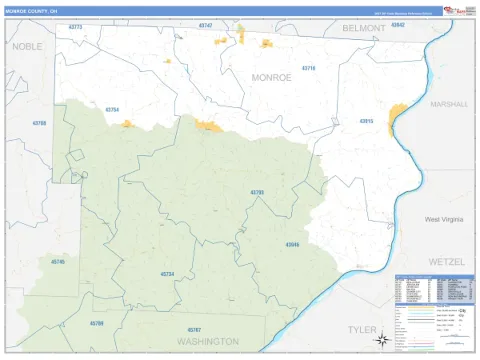480x360 pixels.
Task: Click ZIP code label 45734
Action: 167,274
